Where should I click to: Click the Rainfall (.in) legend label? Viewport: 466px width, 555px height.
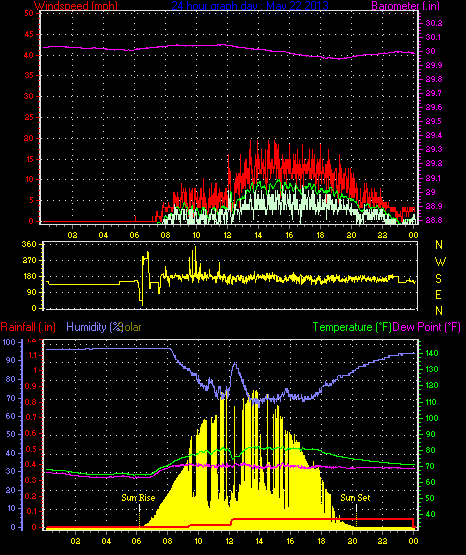28,327
